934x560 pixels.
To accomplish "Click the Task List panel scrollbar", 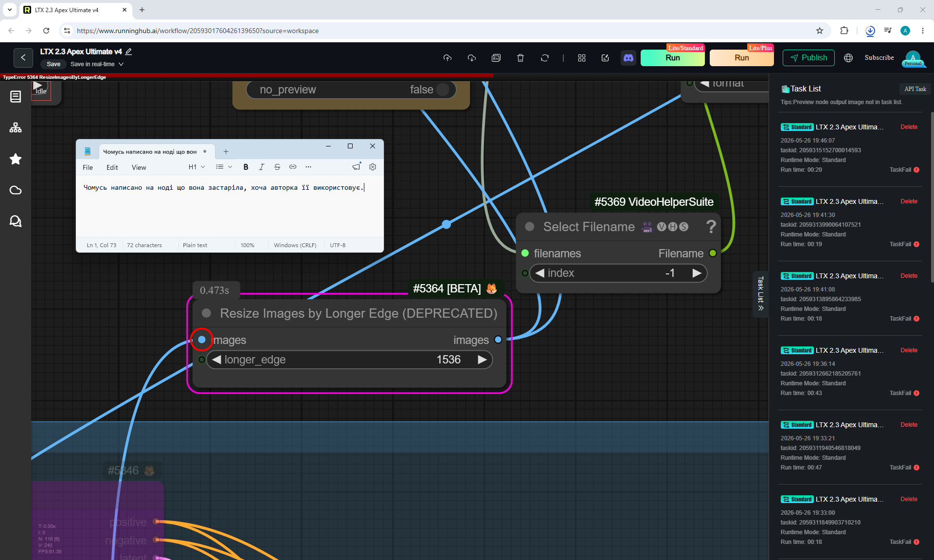I will [932, 197].
